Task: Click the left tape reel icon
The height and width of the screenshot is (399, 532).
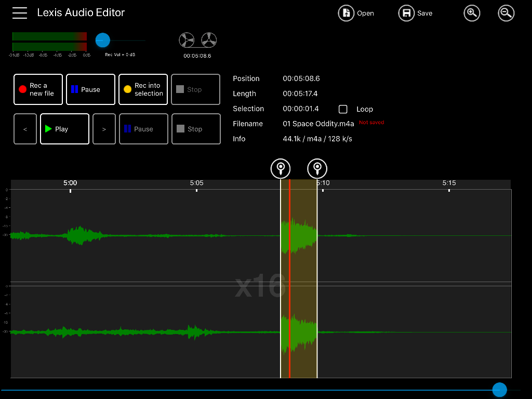Action: tap(187, 40)
